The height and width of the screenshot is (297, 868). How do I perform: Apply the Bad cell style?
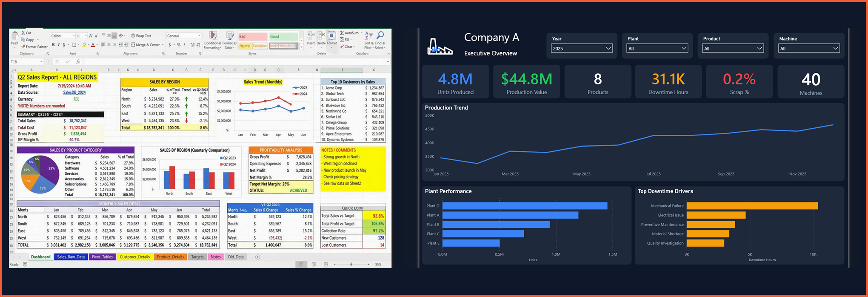[253, 37]
